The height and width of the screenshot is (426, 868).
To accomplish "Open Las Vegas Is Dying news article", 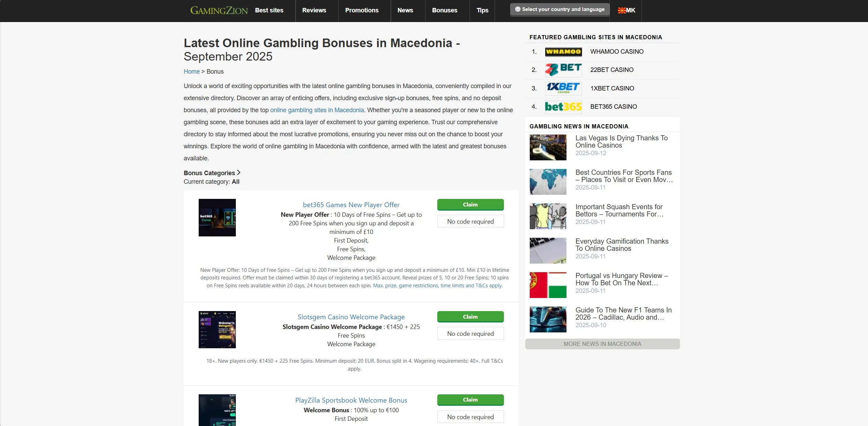I will (622, 142).
